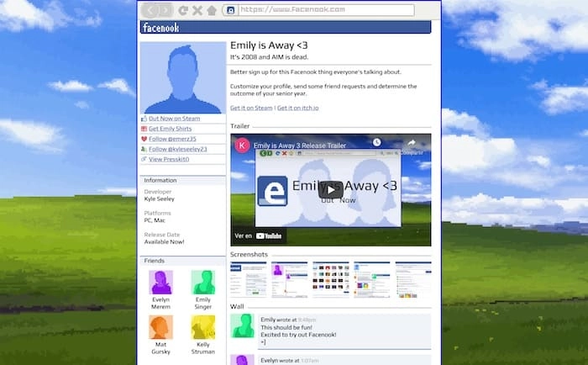Open the video title Emily is Away 3 Release Trailer
This screenshot has height=365, width=588.
point(300,145)
